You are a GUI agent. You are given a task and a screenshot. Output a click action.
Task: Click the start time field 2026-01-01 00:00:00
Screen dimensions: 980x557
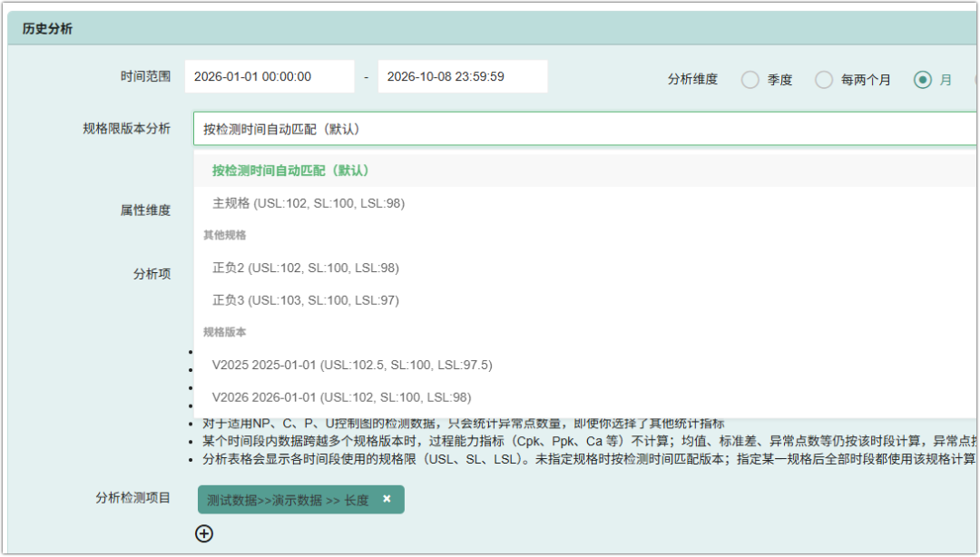[269, 76]
